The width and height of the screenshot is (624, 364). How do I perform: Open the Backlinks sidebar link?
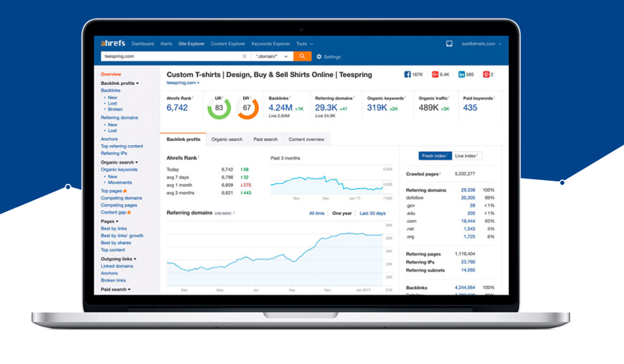111,90
